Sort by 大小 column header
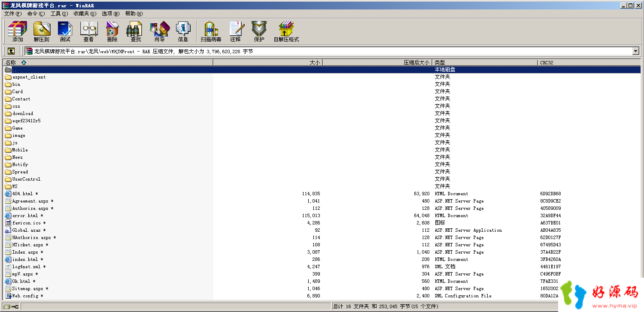The image size is (644, 312). [268, 63]
